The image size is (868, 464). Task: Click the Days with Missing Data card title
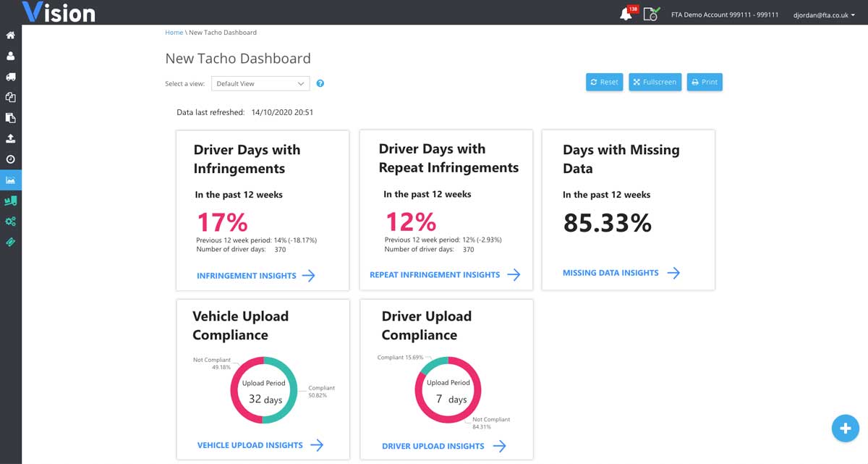click(x=621, y=159)
